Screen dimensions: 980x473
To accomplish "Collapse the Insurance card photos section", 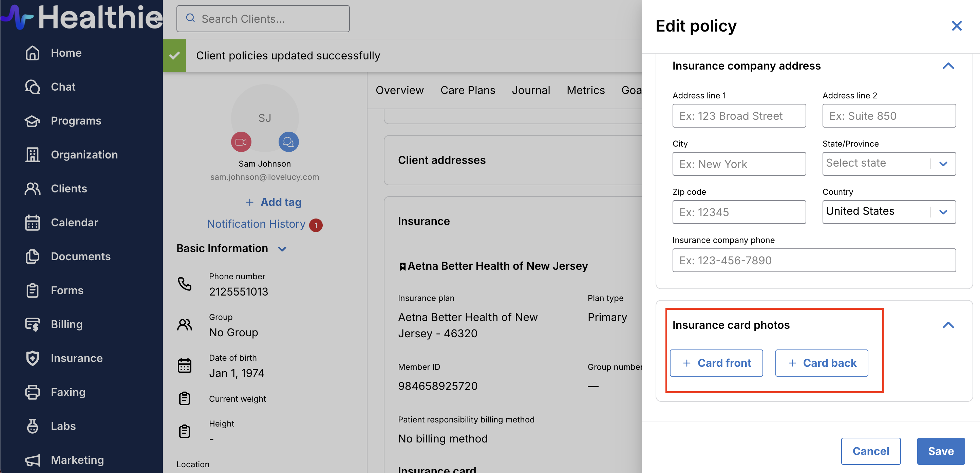I will 948,325.
